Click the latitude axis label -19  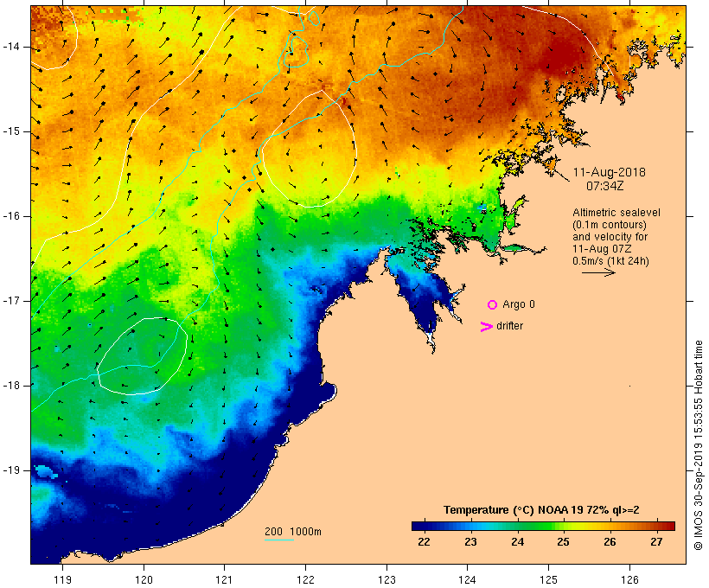coord(11,470)
